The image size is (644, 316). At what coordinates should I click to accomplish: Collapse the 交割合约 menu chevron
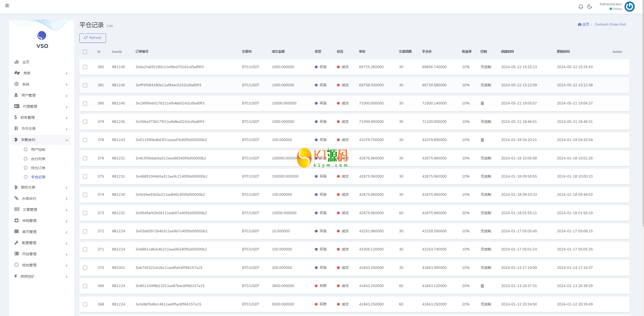click(67, 140)
